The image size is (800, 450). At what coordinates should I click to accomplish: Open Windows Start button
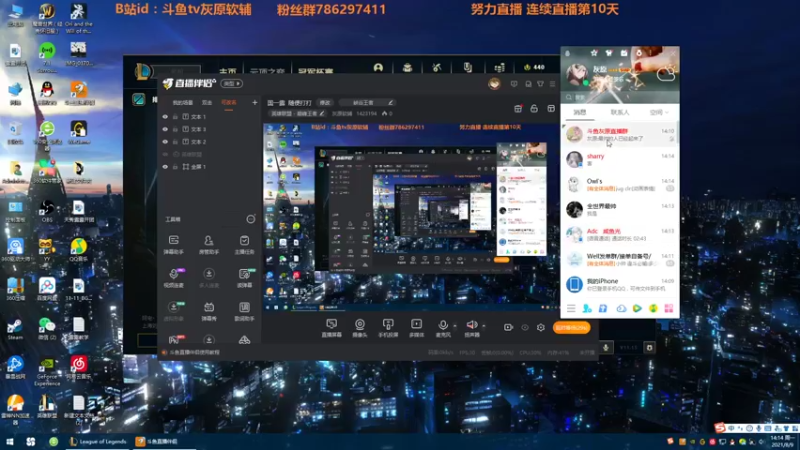[x=9, y=441]
